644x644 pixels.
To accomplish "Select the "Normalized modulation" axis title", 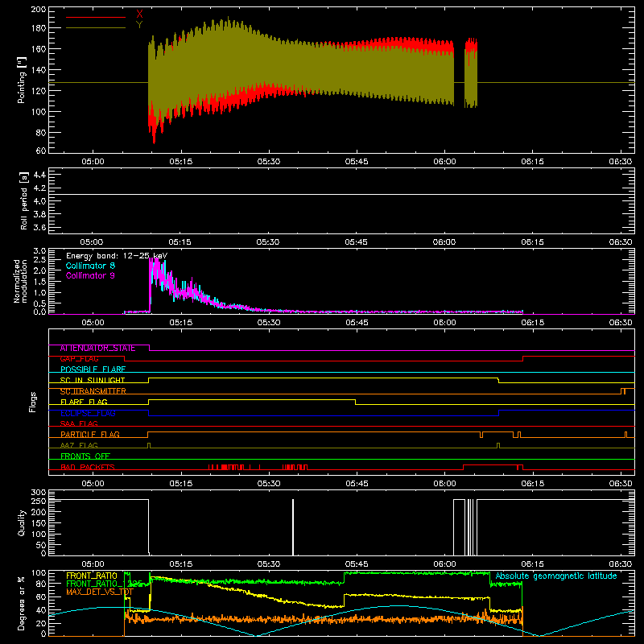I will coord(21,281).
